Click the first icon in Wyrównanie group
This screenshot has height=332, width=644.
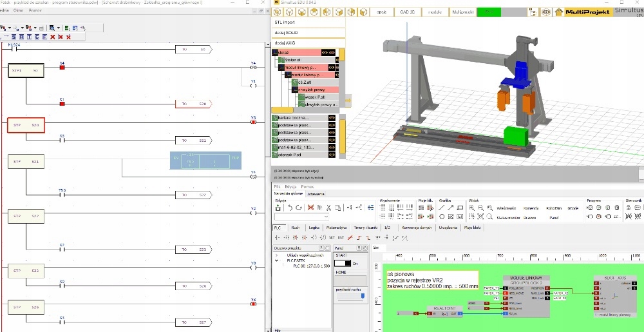(383, 208)
